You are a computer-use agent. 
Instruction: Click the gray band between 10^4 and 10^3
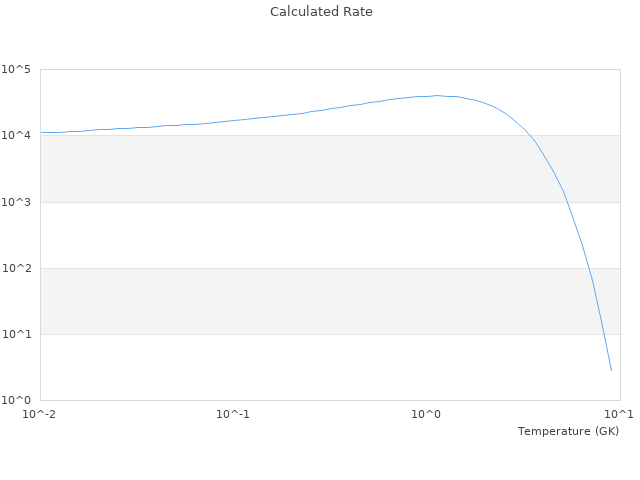point(250,168)
